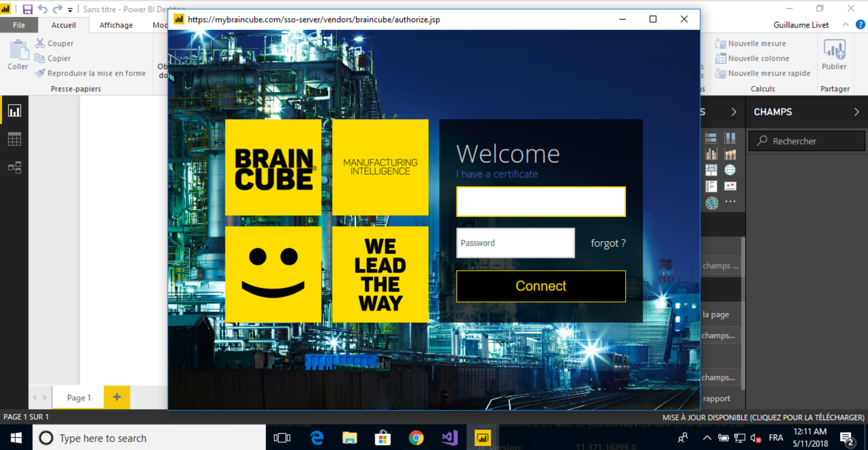Image resolution: width=868 pixels, height=450 pixels.
Task: Open the Relationships model view icon
Action: click(14, 168)
